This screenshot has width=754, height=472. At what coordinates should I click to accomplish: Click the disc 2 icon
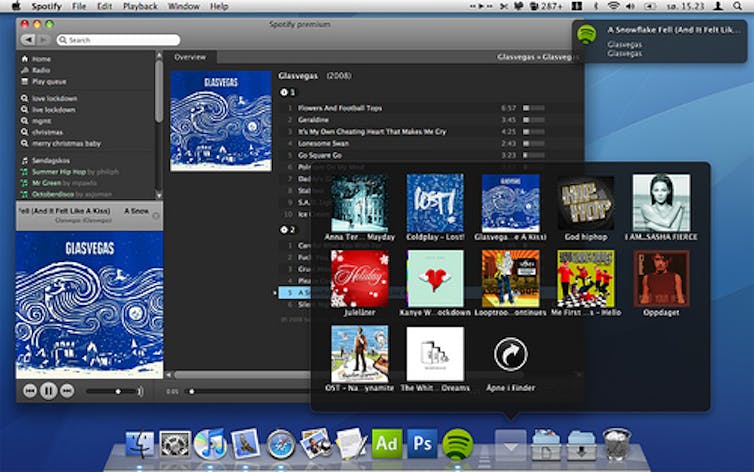click(284, 229)
